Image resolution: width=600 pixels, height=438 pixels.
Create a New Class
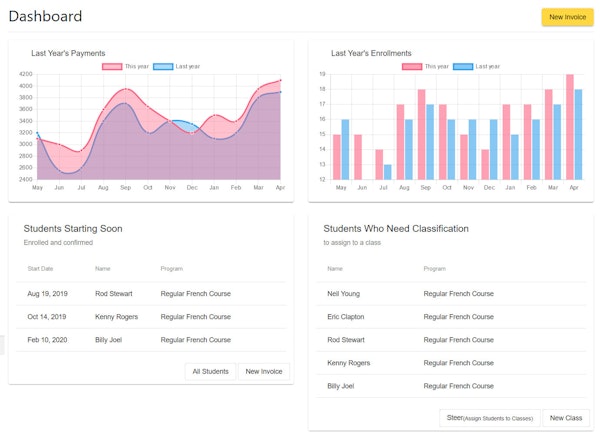tap(566, 418)
